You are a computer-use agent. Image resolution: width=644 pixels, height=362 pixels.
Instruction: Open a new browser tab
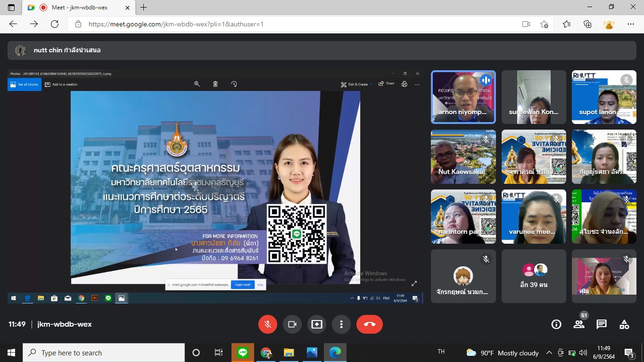(x=144, y=8)
